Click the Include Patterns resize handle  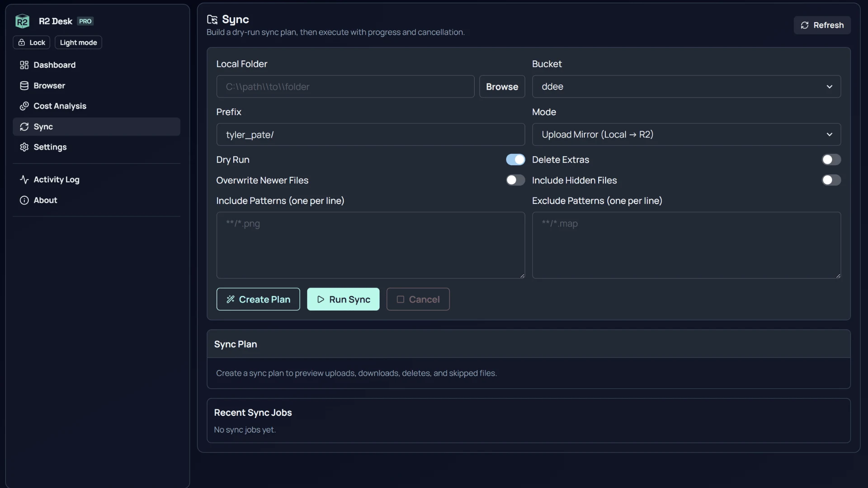click(522, 276)
